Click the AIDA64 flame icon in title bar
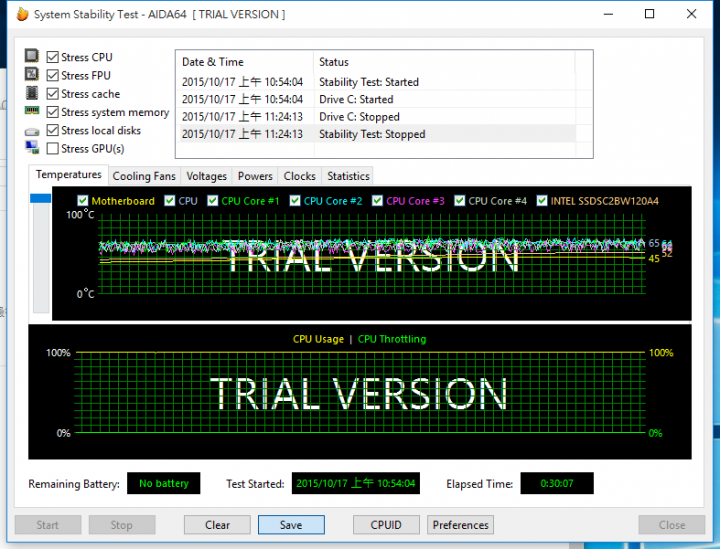The width and height of the screenshot is (720, 549). pyautogui.click(x=22, y=14)
